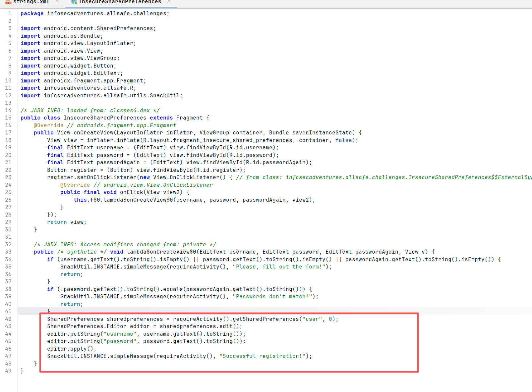Jump to Fragment class after extends keyword
The height and width of the screenshot is (392, 532).
click(x=189, y=118)
